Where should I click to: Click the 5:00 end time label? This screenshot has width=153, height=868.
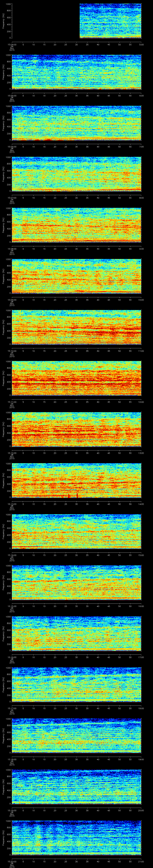pos(141,44)
